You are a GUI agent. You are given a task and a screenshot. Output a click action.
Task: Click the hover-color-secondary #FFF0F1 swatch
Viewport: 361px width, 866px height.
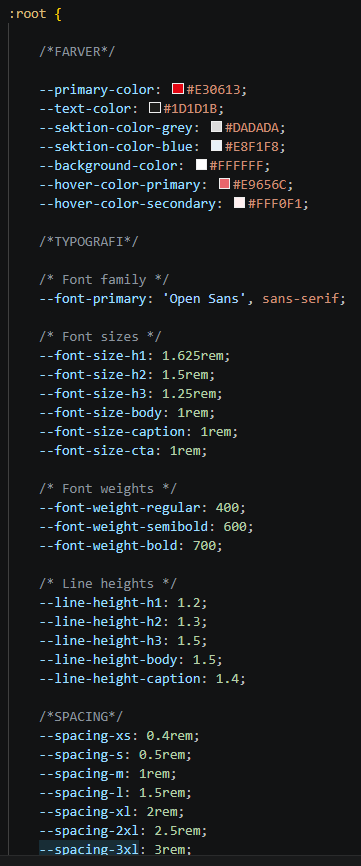tap(240, 203)
